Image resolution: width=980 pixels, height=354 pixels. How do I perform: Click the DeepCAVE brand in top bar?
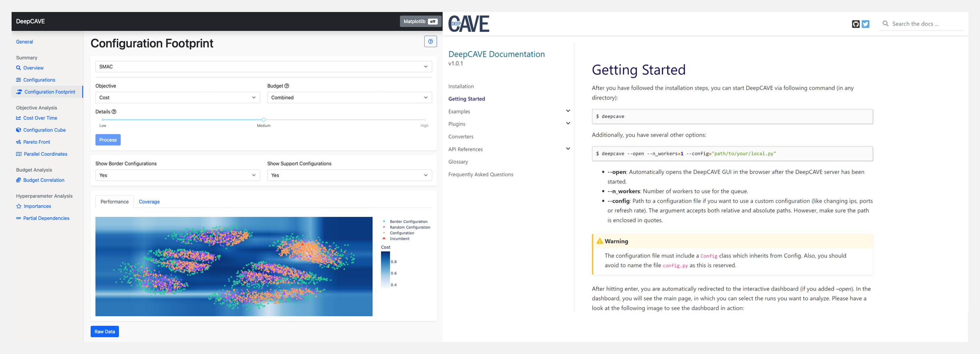30,22
